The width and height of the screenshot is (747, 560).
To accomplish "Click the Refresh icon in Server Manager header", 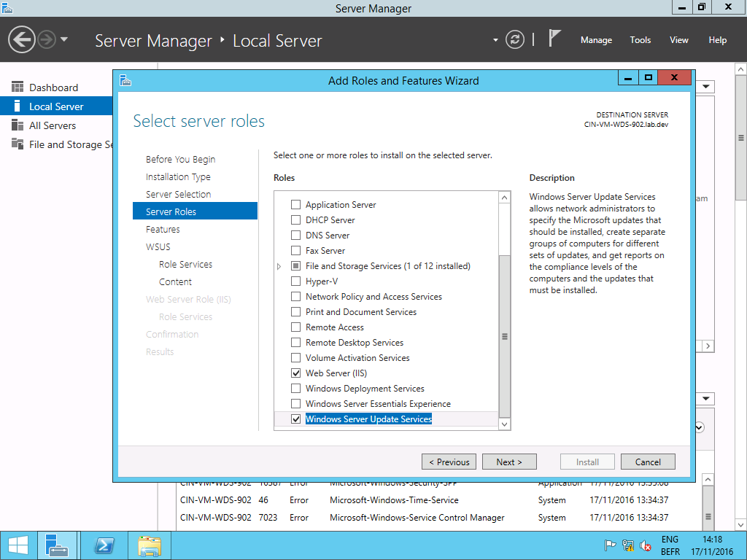I will pyautogui.click(x=515, y=39).
